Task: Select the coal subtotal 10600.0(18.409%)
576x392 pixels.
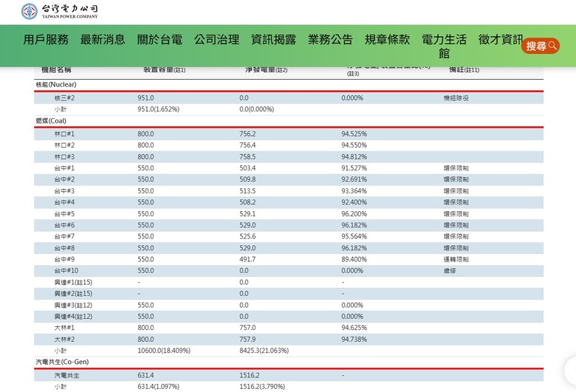Action: [x=164, y=351]
